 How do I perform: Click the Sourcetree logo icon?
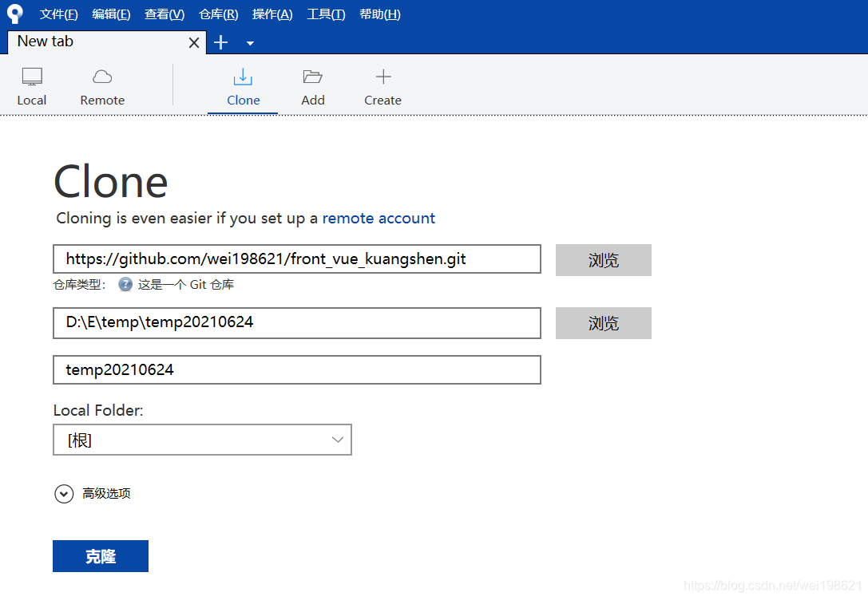coord(15,14)
